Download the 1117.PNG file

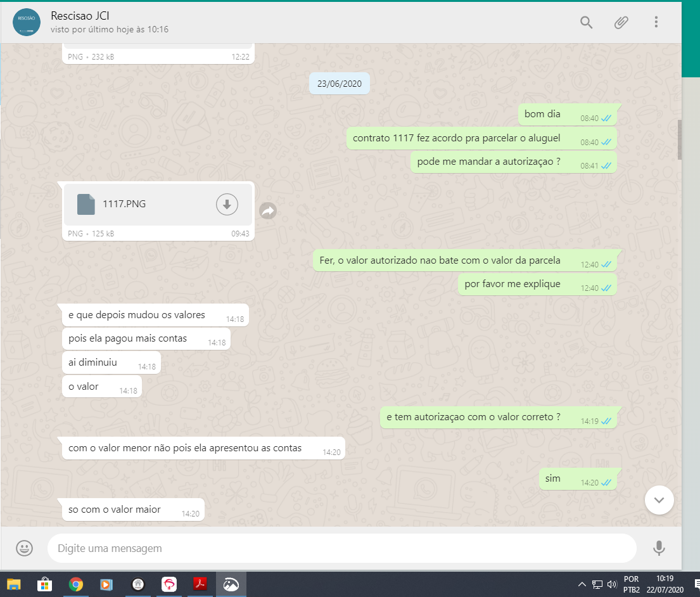(x=227, y=204)
